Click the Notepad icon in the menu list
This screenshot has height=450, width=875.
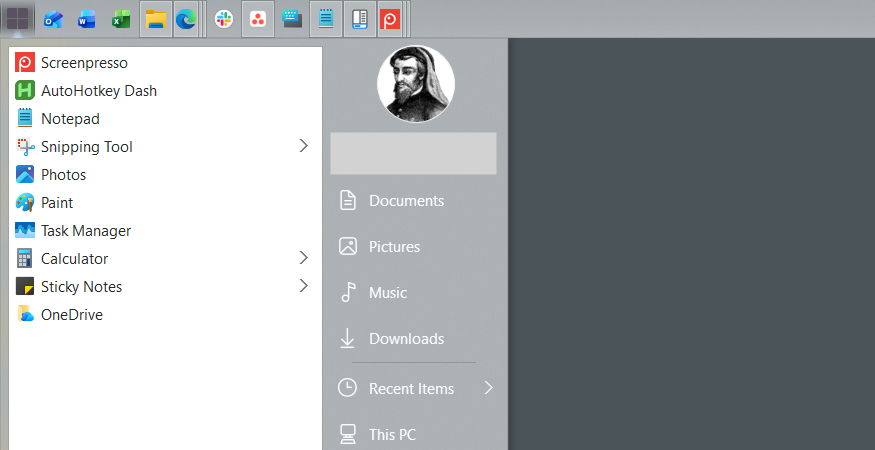click(x=25, y=118)
